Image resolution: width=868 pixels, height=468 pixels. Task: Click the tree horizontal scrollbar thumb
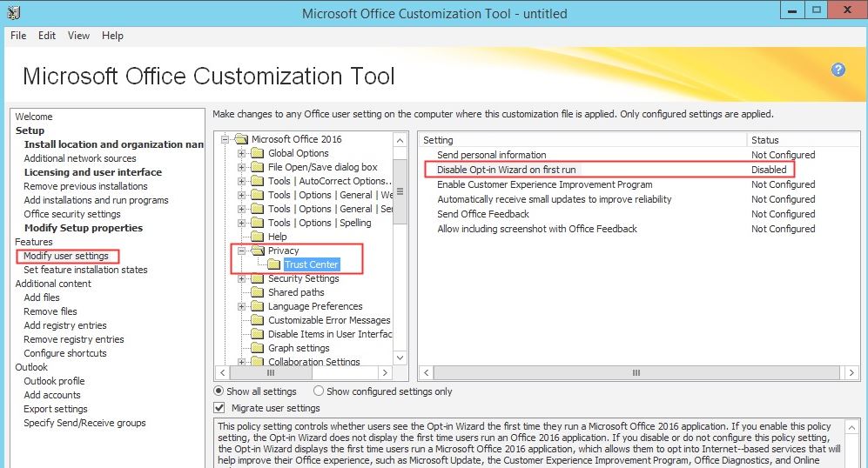pos(271,373)
